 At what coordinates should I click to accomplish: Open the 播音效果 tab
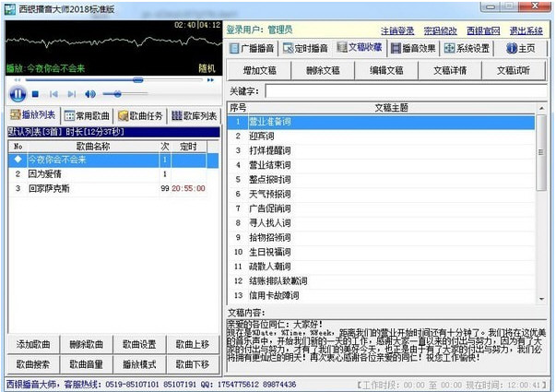413,48
